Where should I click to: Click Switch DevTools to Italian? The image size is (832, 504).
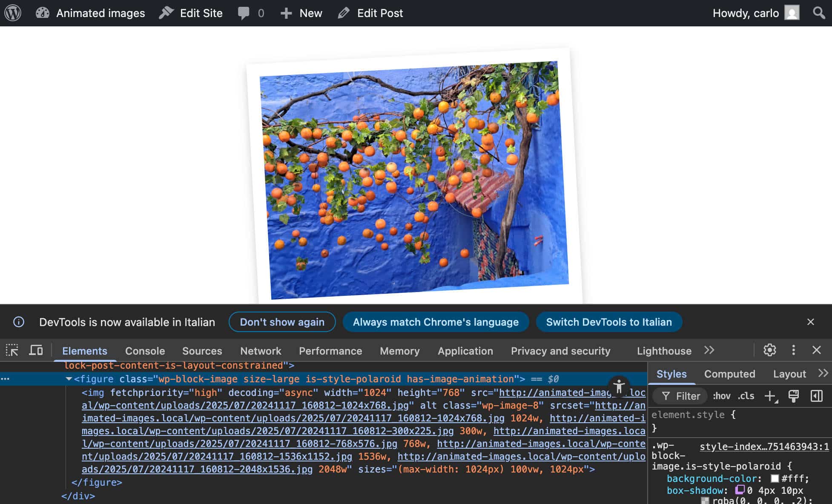click(x=609, y=322)
